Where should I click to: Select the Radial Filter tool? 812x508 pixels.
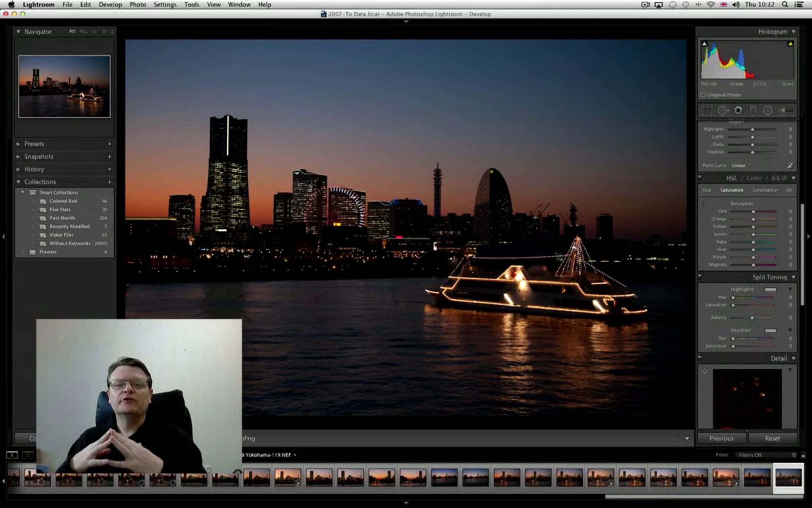pyautogui.click(x=768, y=110)
